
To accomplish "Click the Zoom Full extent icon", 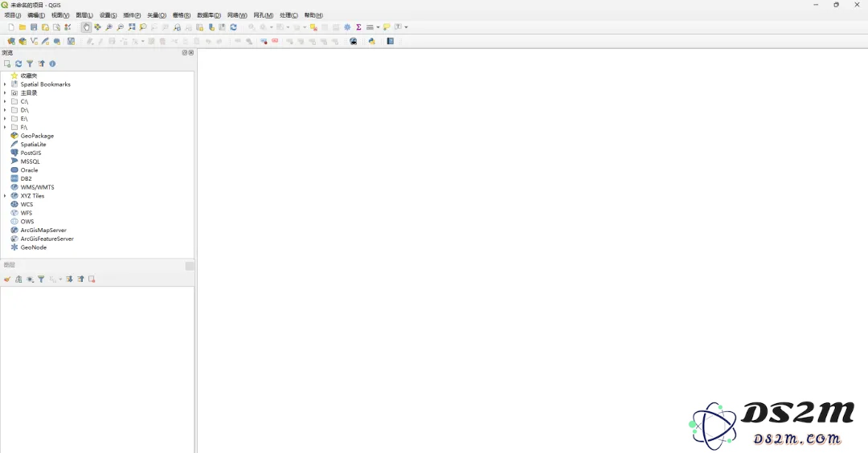I will click(x=132, y=27).
